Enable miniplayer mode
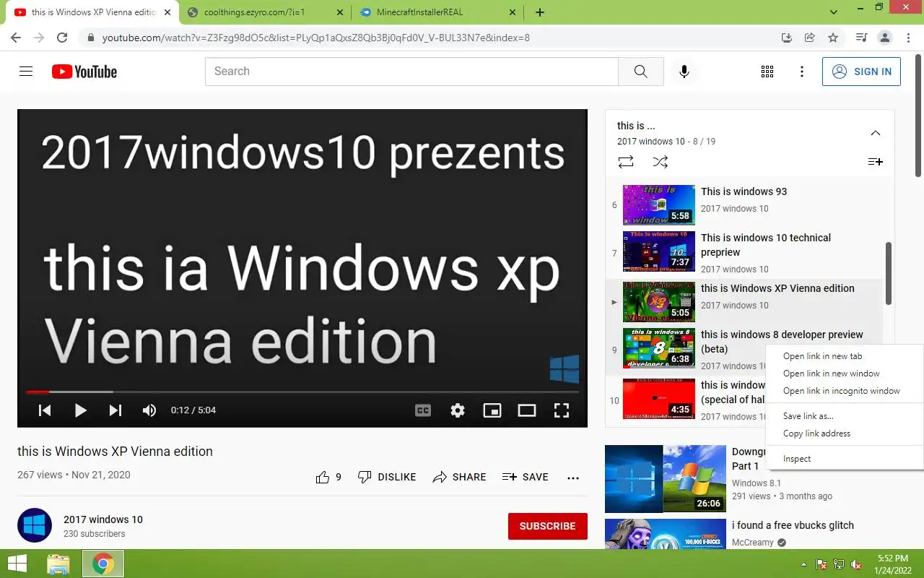 coord(492,410)
